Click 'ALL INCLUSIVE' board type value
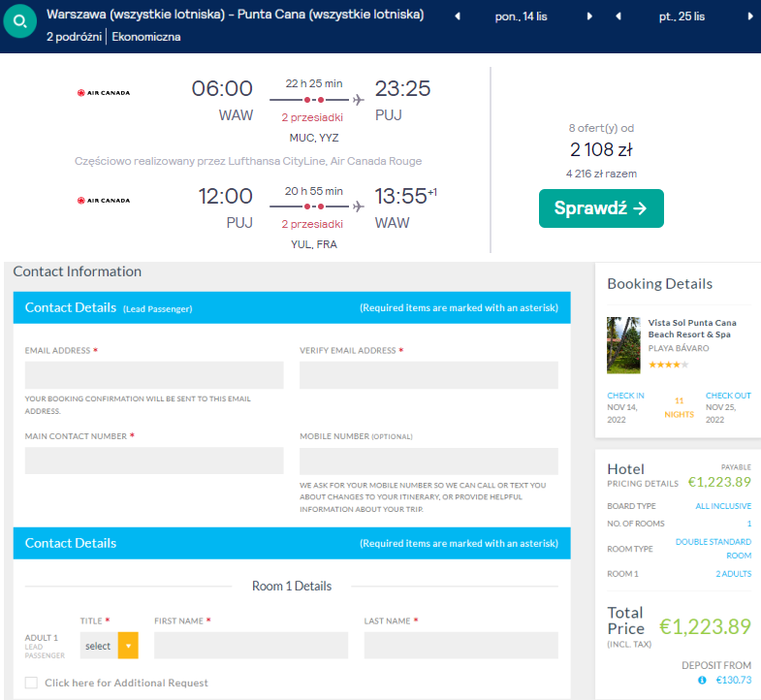The image size is (761, 700). coord(723,506)
